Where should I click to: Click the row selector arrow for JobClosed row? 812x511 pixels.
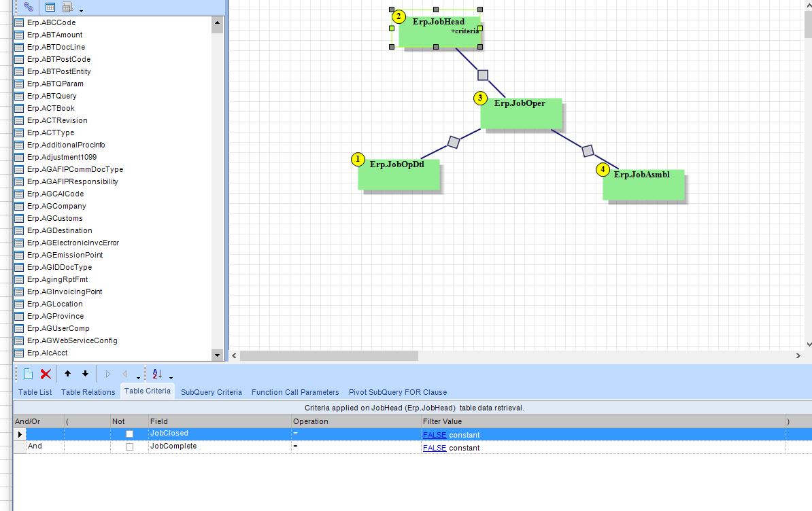pos(20,434)
